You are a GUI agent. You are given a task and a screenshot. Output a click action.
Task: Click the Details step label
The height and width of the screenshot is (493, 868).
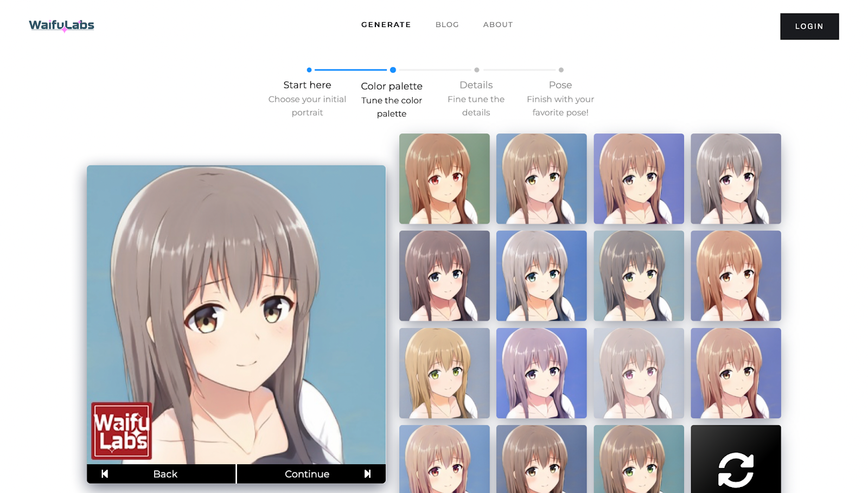pyautogui.click(x=476, y=85)
